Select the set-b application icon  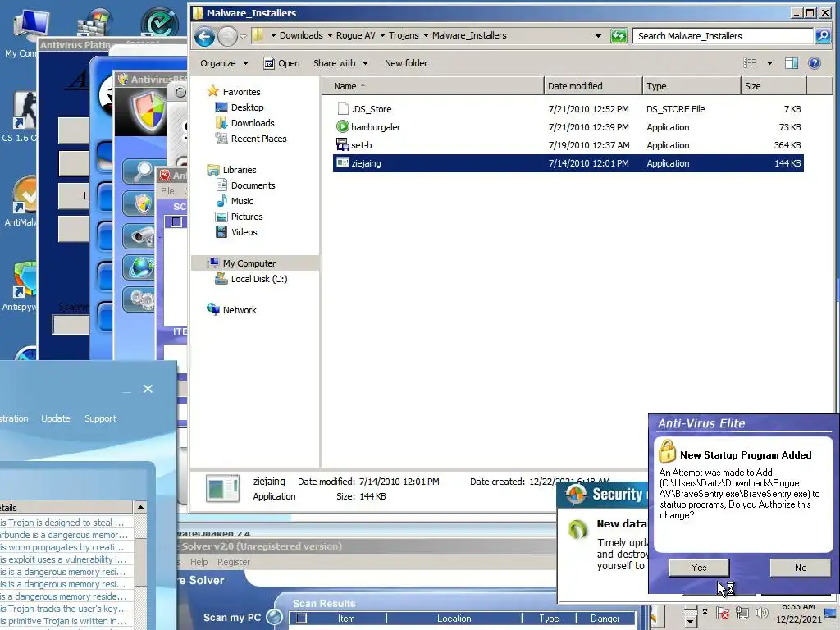(342, 144)
